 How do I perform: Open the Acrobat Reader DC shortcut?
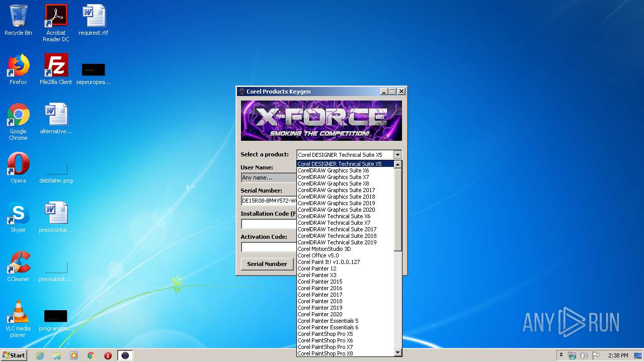[x=56, y=23]
